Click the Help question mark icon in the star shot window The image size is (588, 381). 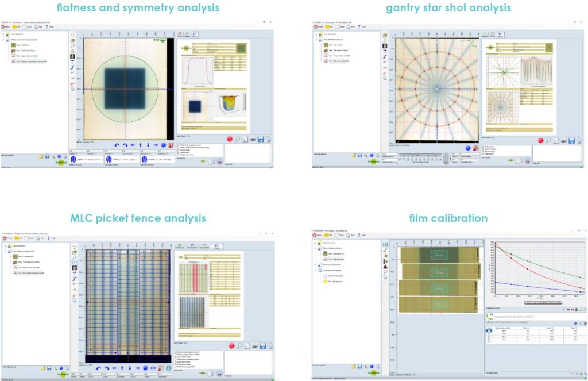[x=359, y=26]
